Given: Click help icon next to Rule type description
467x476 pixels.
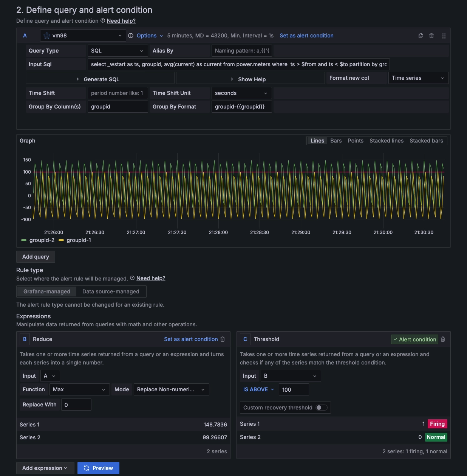Looking at the screenshot, I should point(132,278).
